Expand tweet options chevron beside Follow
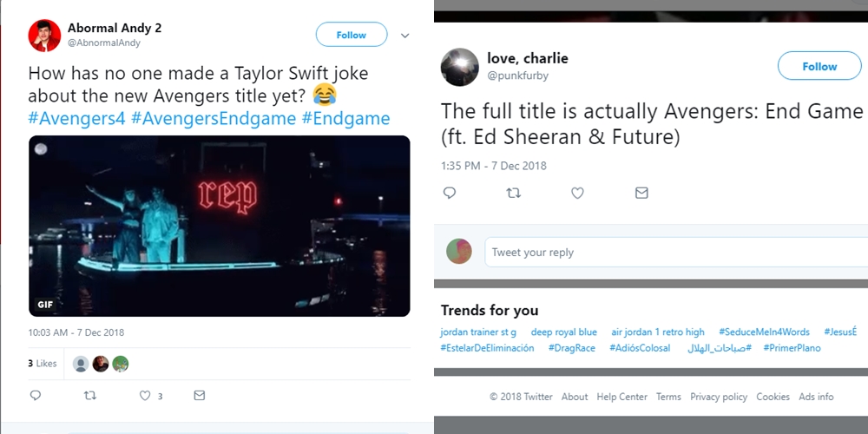 [x=404, y=36]
